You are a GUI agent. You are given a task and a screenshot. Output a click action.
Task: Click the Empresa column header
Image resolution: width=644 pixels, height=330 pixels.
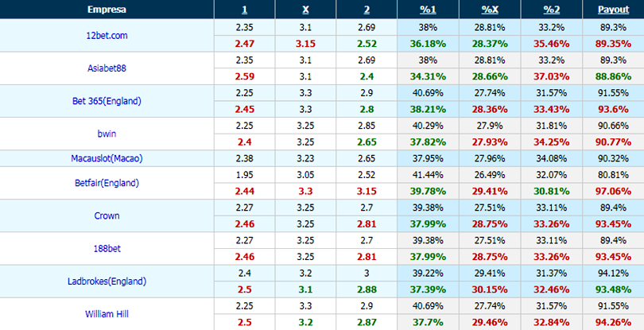(107, 10)
